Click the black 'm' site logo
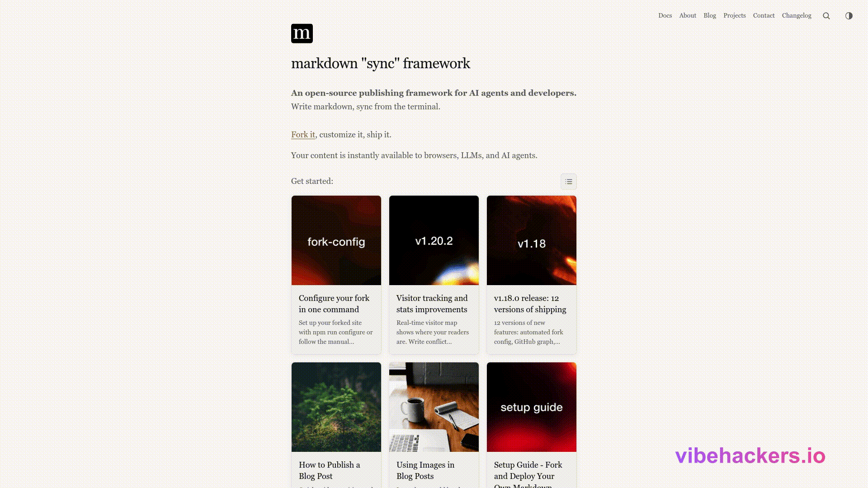Screen dimensions: 868x488 [302, 33]
